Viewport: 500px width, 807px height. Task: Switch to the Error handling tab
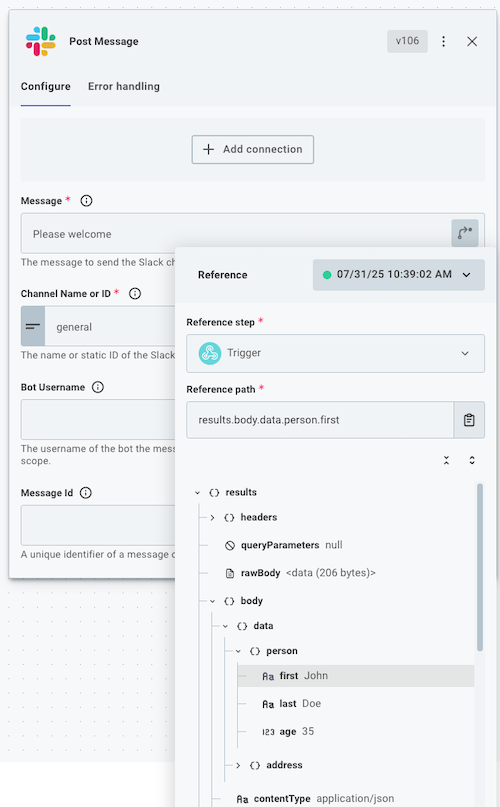[124, 86]
